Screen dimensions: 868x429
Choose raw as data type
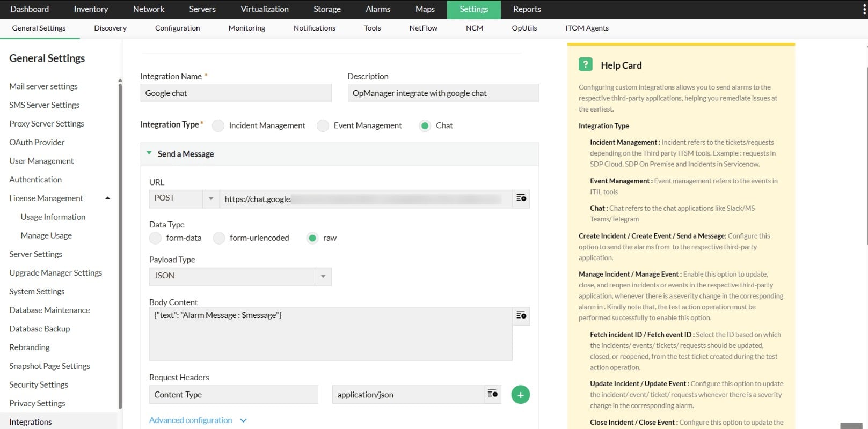click(x=312, y=238)
